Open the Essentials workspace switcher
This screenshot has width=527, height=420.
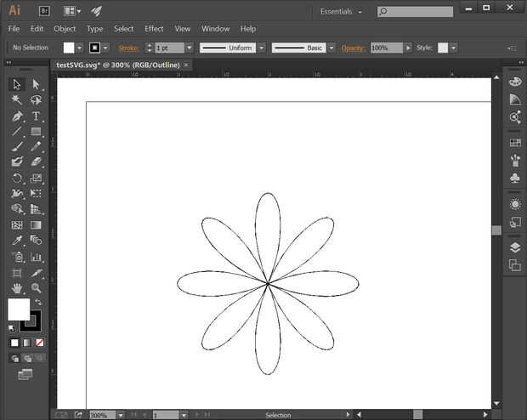click(x=341, y=11)
